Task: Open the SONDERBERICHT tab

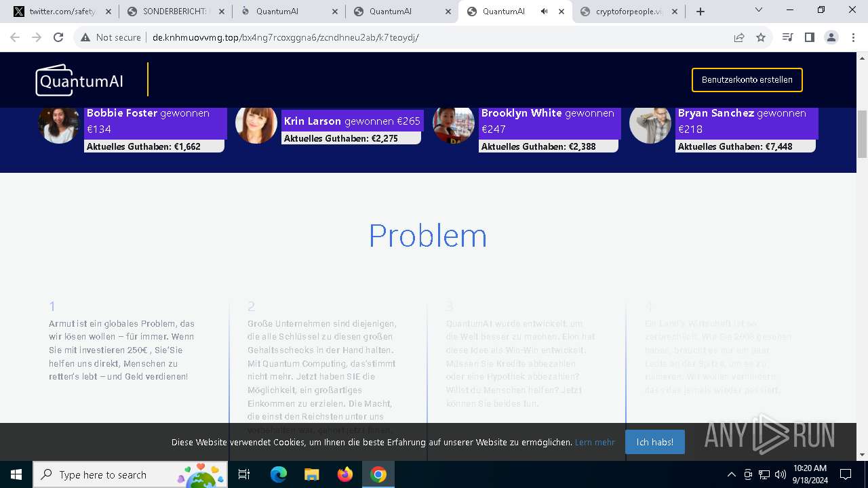Action: tap(175, 12)
